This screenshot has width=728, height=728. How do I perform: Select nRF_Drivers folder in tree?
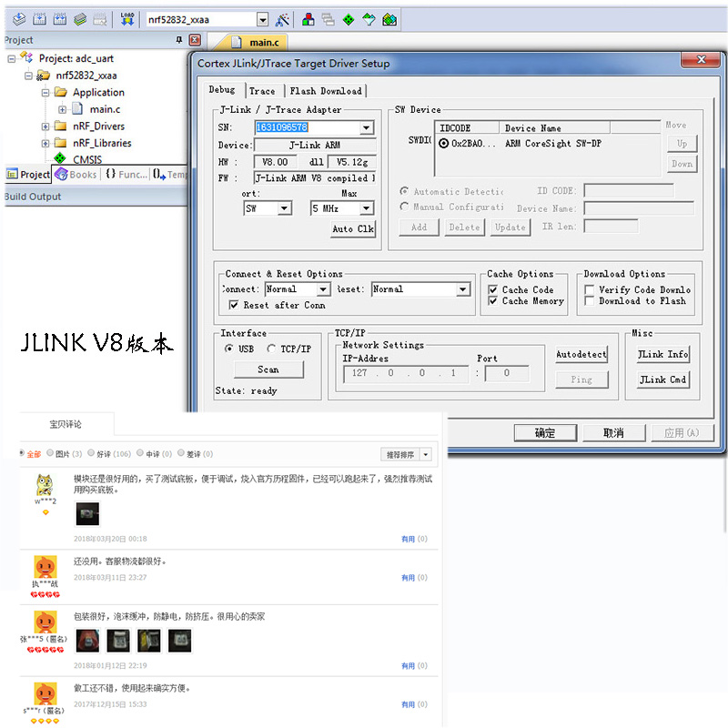[98, 126]
